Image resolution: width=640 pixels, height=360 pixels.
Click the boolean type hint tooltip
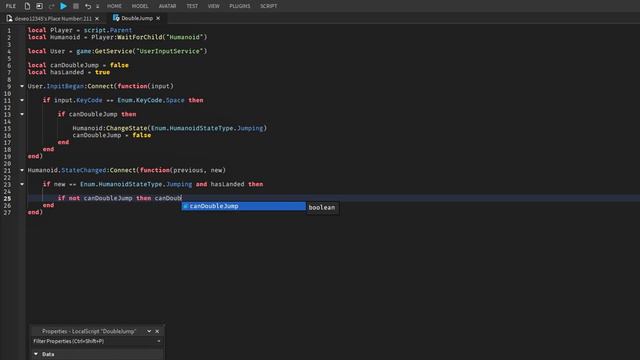point(322,207)
